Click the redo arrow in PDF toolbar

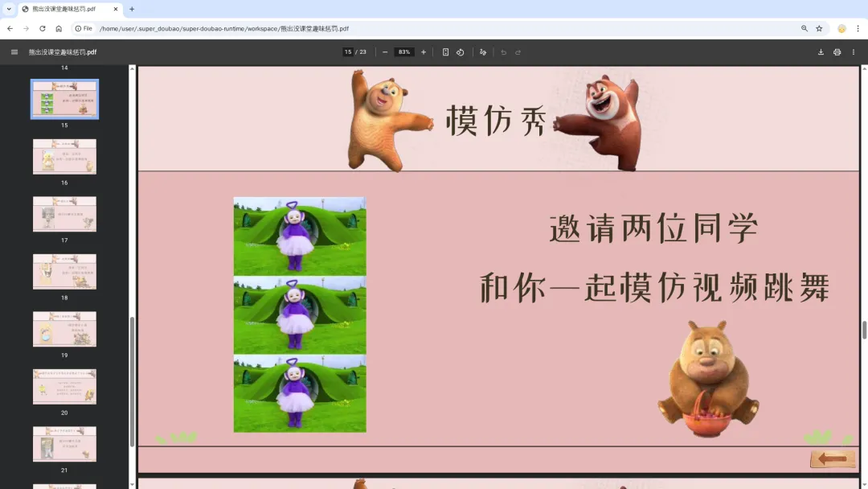518,52
